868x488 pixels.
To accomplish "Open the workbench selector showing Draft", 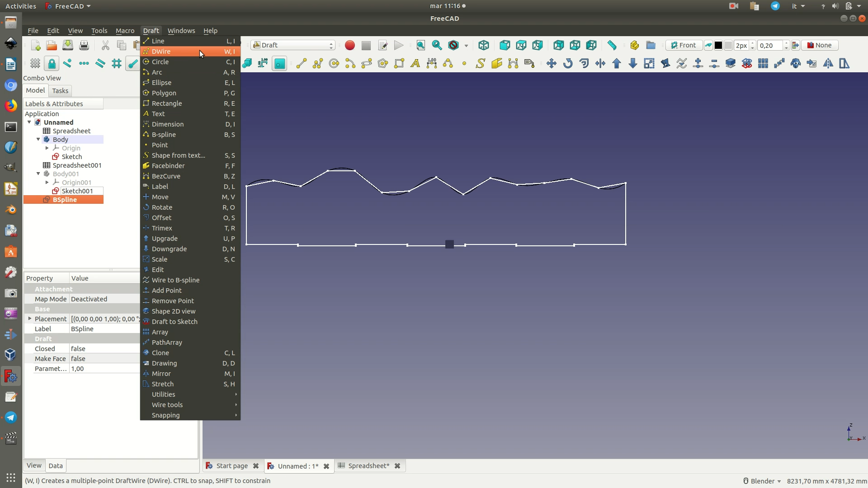I will 293,45.
